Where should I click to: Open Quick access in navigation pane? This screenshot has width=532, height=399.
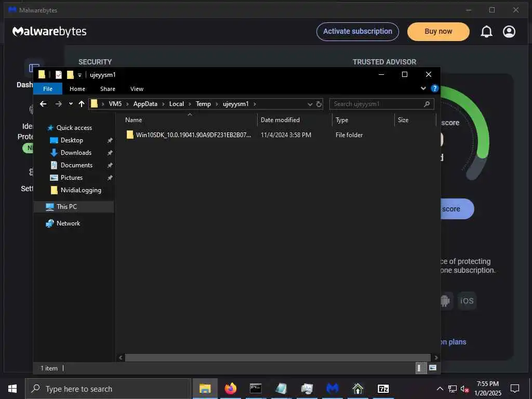coord(74,128)
